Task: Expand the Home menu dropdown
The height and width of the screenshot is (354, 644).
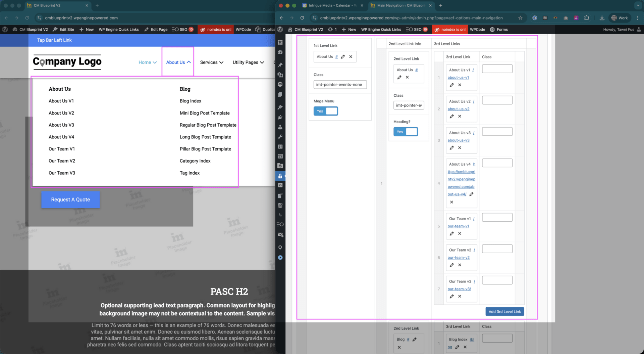Action: (148, 62)
